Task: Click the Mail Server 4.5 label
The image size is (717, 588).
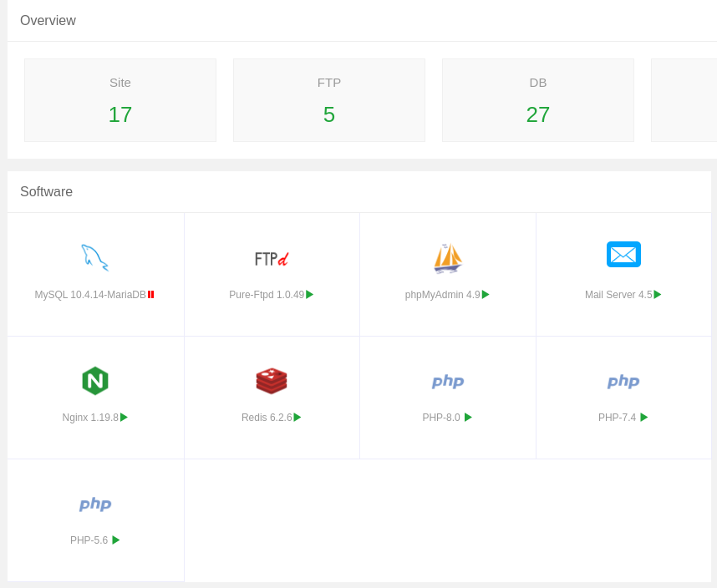Action: tap(618, 295)
